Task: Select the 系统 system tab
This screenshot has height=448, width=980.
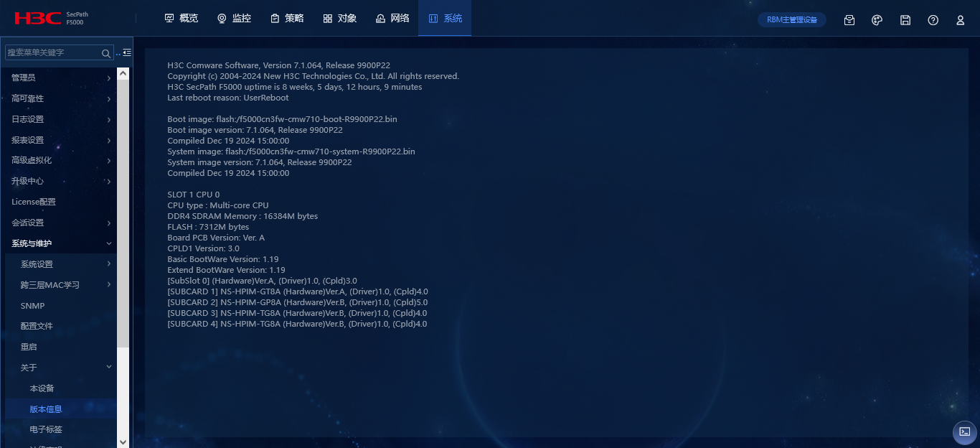Action: (445, 19)
